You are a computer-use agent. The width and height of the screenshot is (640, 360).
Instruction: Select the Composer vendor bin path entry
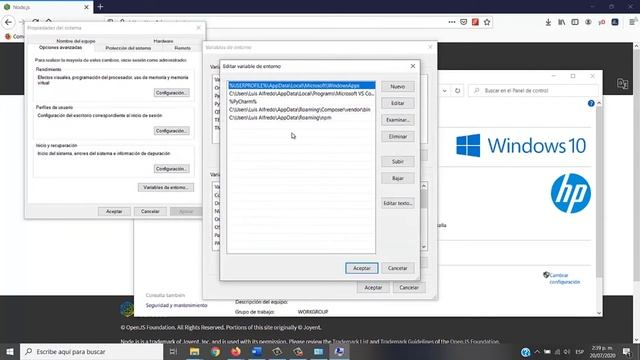pyautogui.click(x=301, y=109)
